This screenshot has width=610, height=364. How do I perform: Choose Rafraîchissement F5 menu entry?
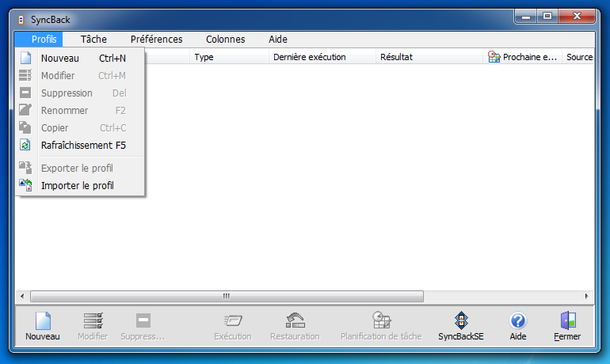tap(80, 146)
